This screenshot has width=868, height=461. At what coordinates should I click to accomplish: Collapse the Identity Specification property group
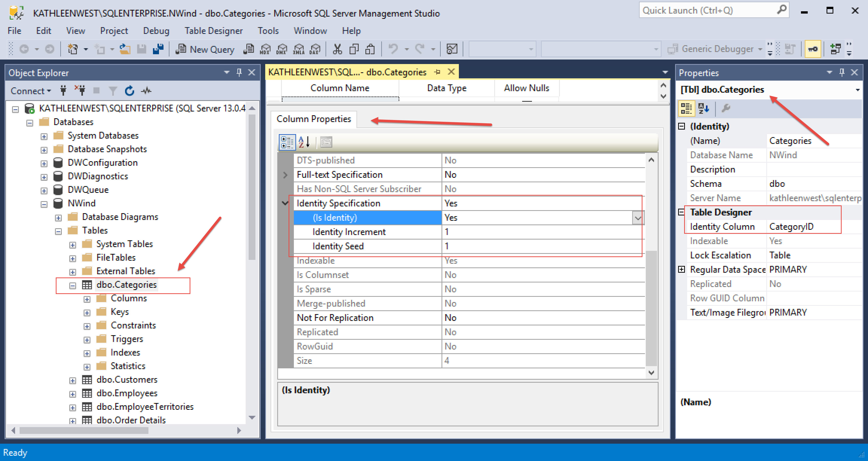[285, 203]
